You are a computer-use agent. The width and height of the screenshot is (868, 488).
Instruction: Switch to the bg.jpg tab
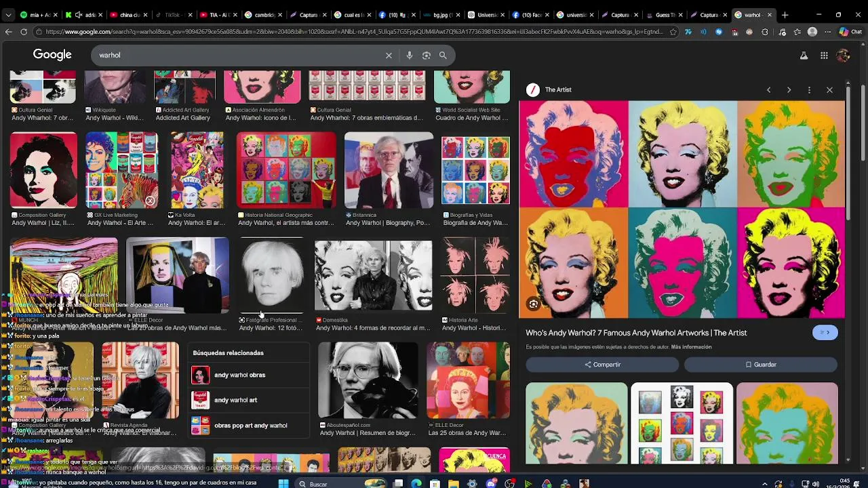tap(443, 14)
